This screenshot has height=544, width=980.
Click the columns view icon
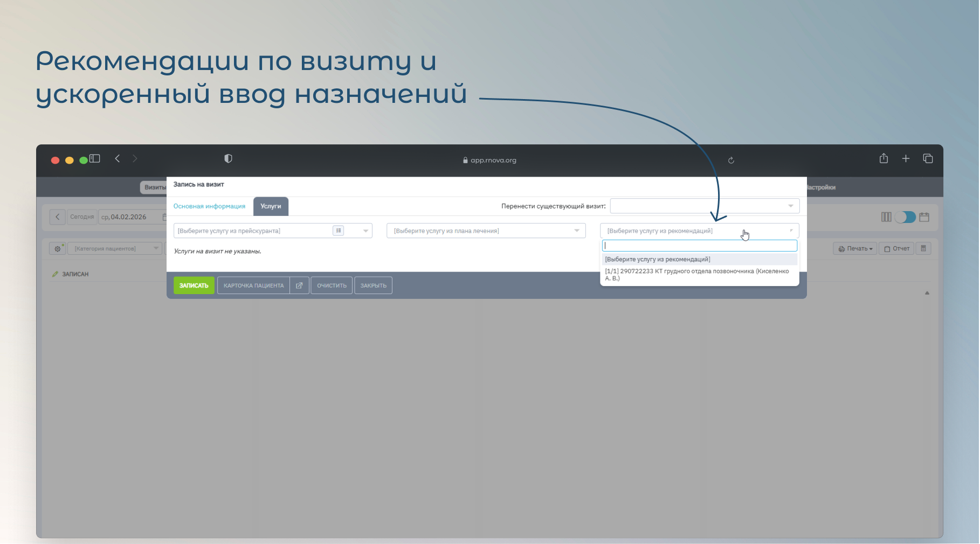[x=886, y=217]
